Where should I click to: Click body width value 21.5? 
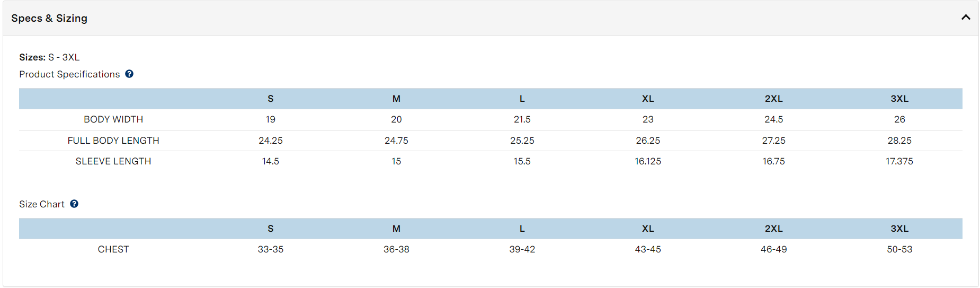pyautogui.click(x=522, y=119)
